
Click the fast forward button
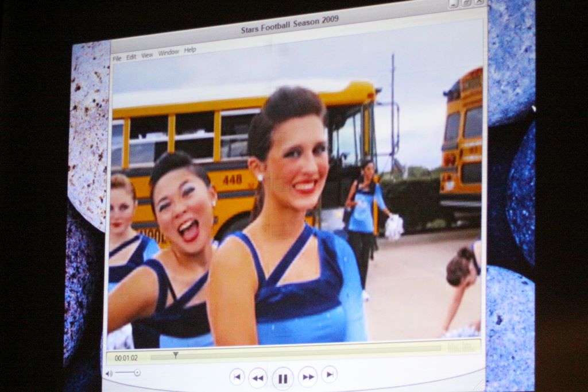pyautogui.click(x=308, y=376)
